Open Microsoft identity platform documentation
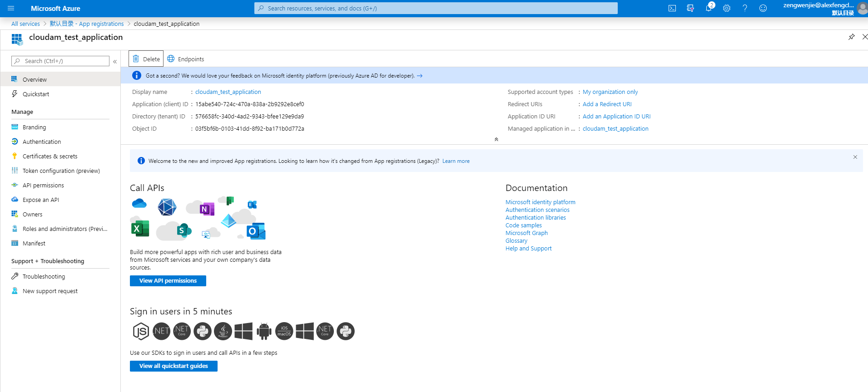The image size is (868, 392). 541,202
